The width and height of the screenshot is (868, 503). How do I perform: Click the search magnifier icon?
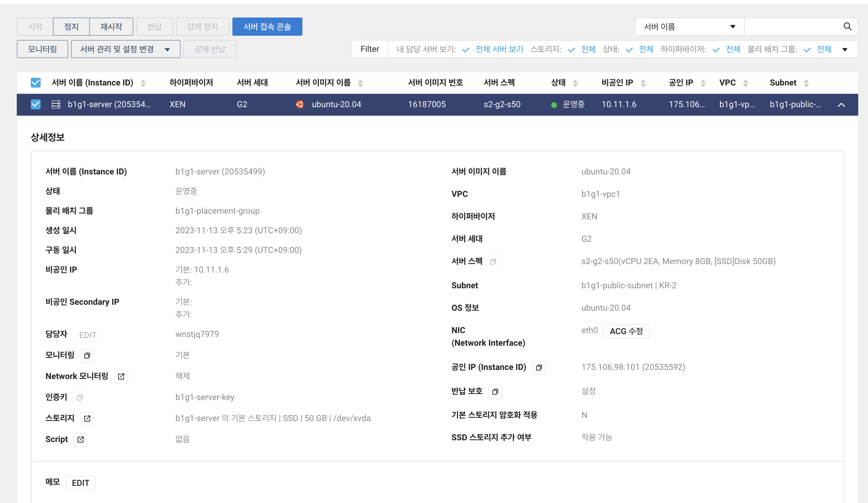[847, 27]
